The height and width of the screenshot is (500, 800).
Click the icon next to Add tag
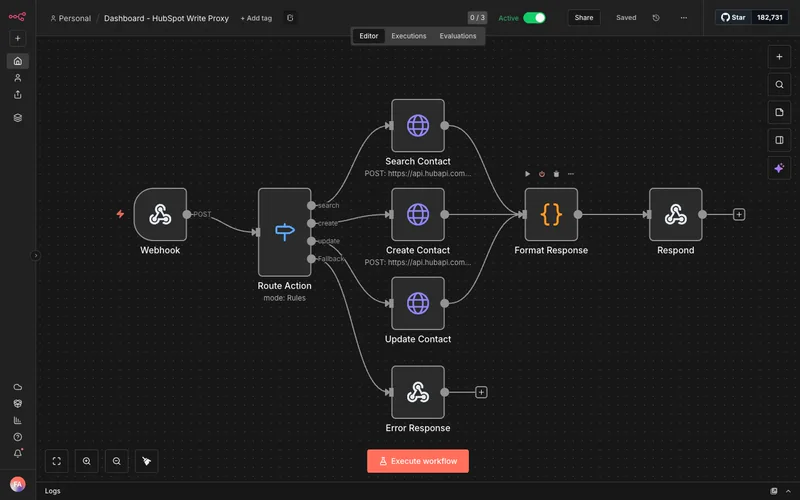tap(290, 18)
